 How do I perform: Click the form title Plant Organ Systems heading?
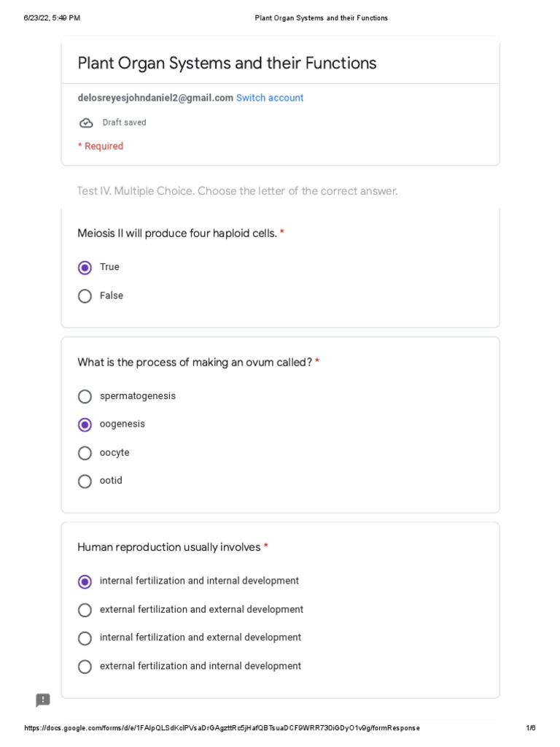[227, 63]
